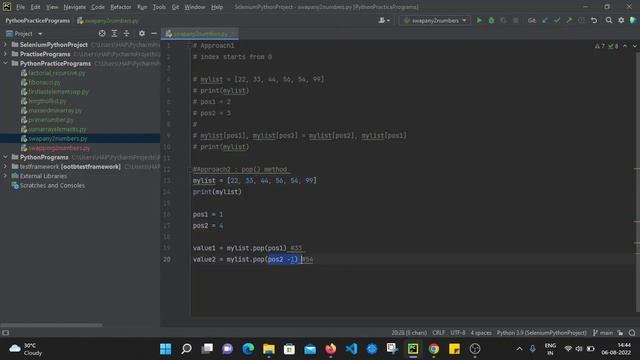Open Visual Studio Code from the taskbar

(x=351, y=349)
